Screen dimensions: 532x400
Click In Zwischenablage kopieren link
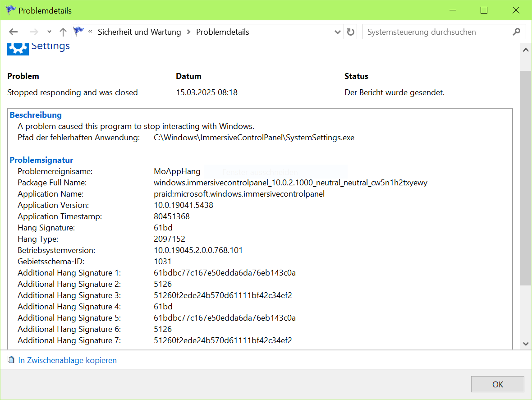pyautogui.click(x=68, y=360)
